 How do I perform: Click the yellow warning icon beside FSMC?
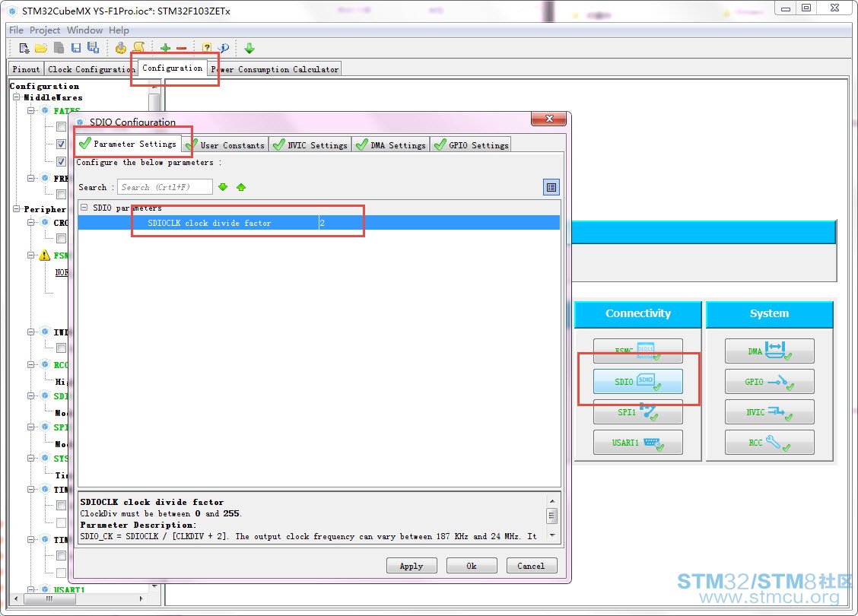coord(45,255)
